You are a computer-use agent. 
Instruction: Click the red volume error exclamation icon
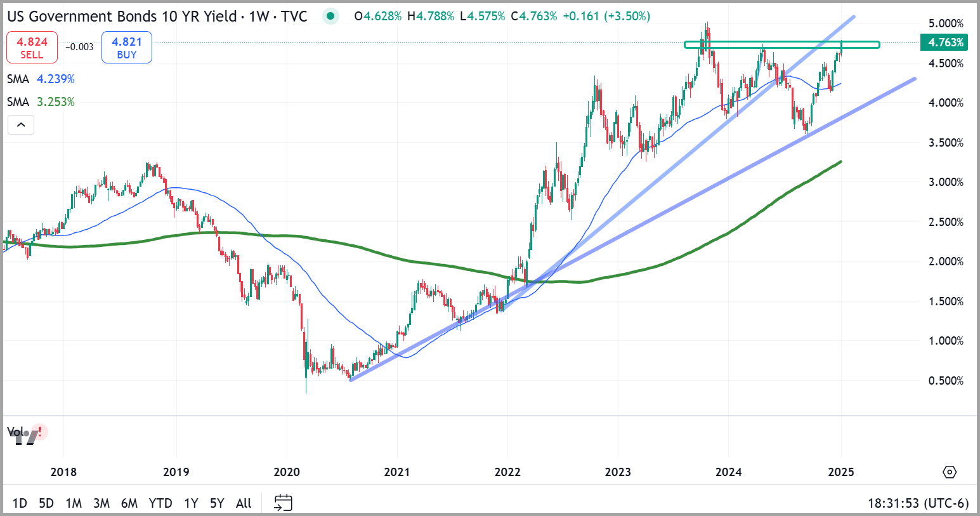click(40, 432)
